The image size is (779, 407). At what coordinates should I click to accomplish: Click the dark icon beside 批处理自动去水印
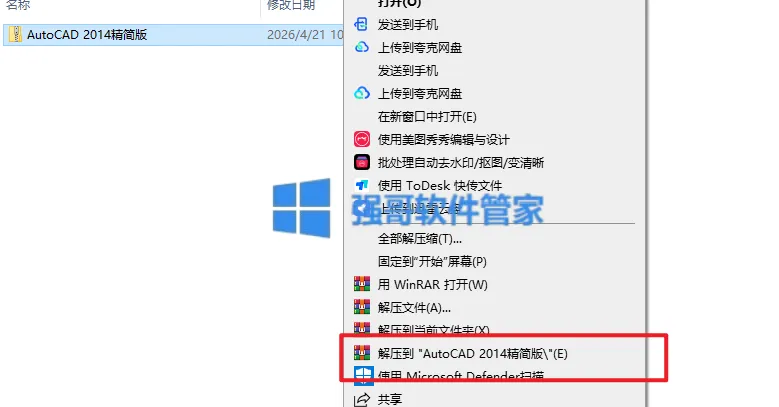[x=362, y=162]
